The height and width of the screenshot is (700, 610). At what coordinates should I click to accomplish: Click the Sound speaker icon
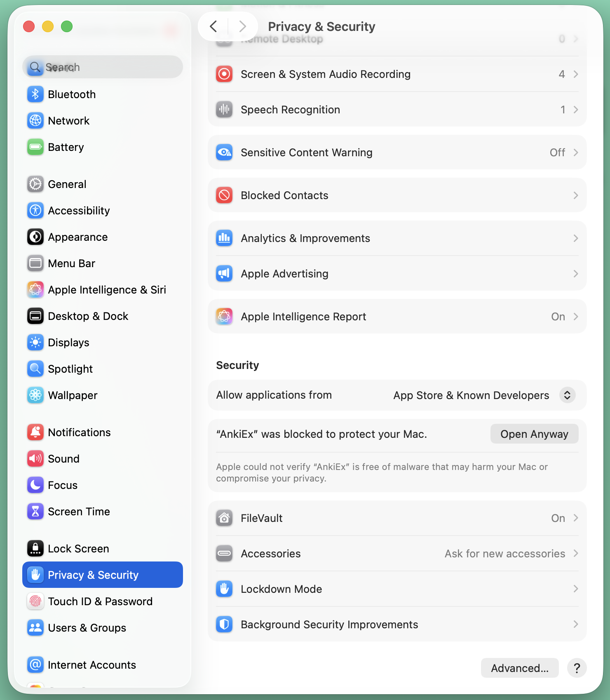click(35, 459)
